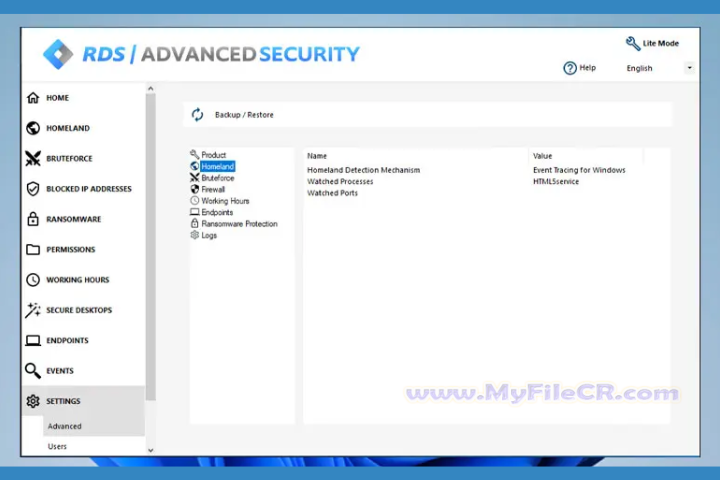Viewport: 720px width, 480px height.
Task: Select Working Hours label in settings tree
Action: tap(225, 201)
